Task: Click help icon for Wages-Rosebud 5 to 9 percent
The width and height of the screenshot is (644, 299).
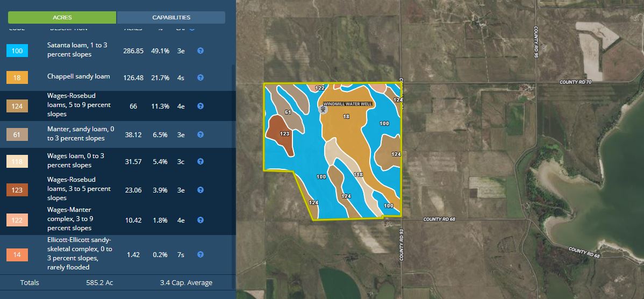Action: [200, 106]
